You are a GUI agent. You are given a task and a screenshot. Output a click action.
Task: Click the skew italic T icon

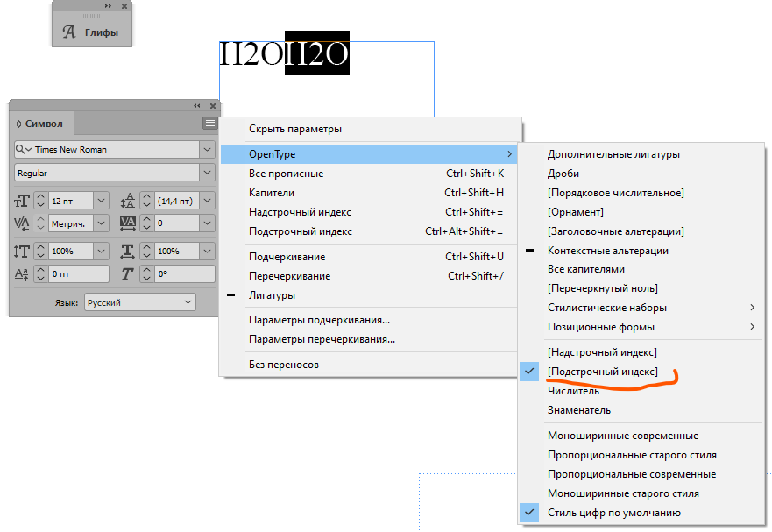(x=128, y=274)
